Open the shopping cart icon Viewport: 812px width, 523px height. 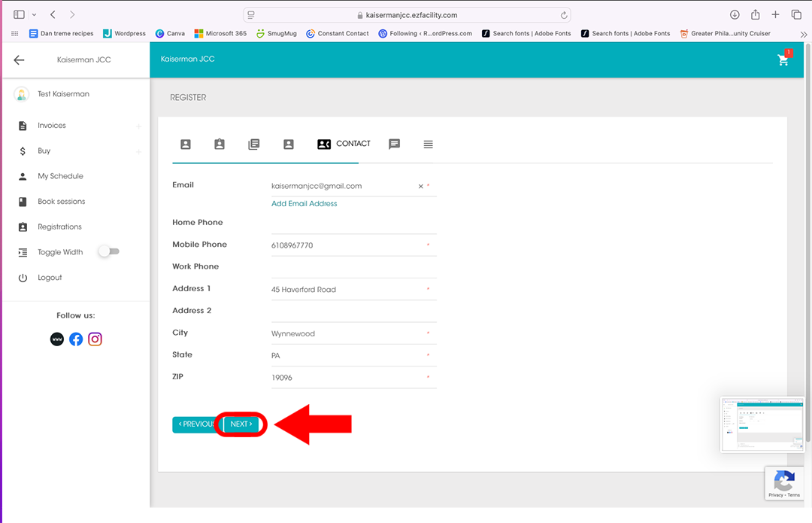point(783,60)
